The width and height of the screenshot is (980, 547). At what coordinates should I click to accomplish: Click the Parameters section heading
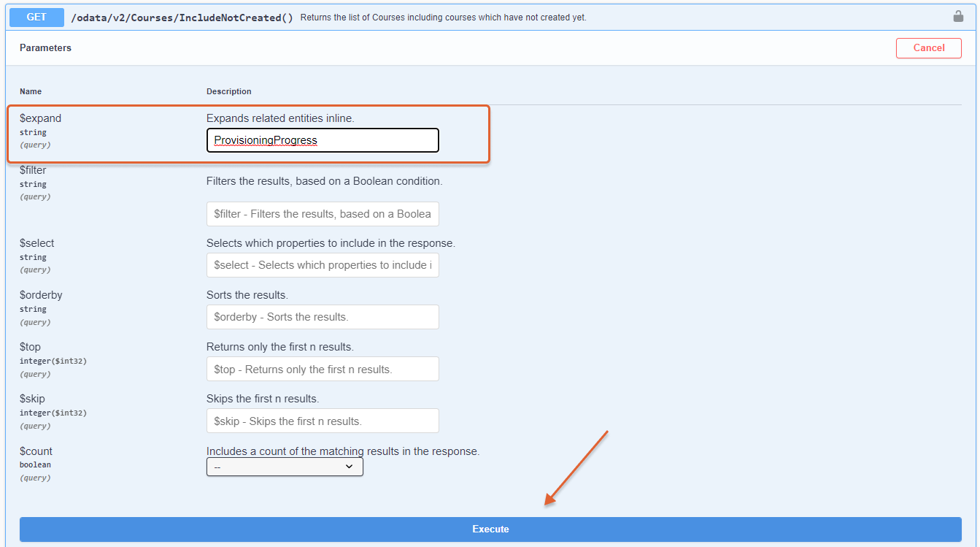[x=45, y=48]
